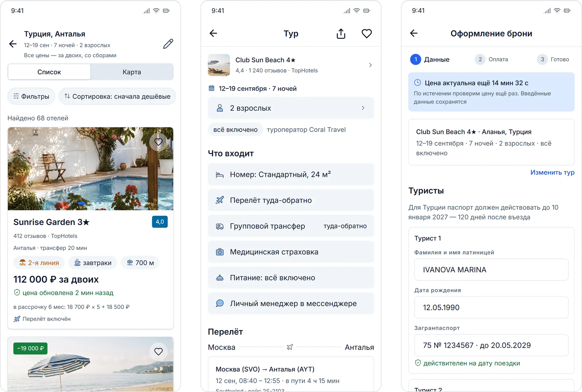Click the 4,0 rating badge
This screenshot has height=392, width=582.
(x=160, y=222)
